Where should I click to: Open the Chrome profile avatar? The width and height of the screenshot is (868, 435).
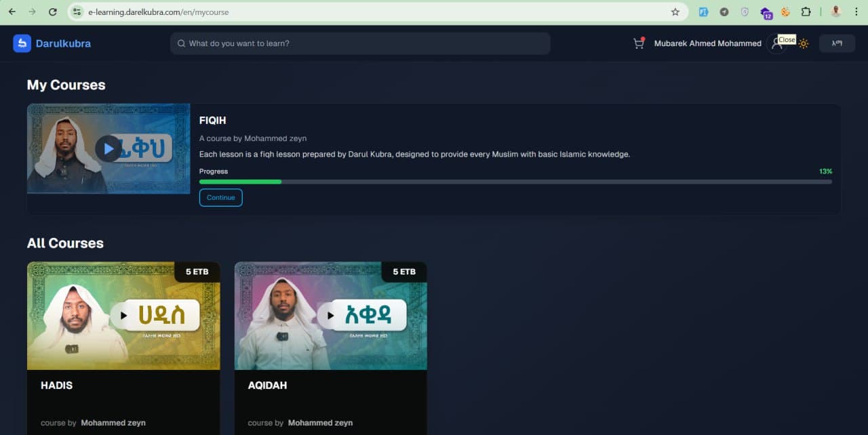(835, 12)
